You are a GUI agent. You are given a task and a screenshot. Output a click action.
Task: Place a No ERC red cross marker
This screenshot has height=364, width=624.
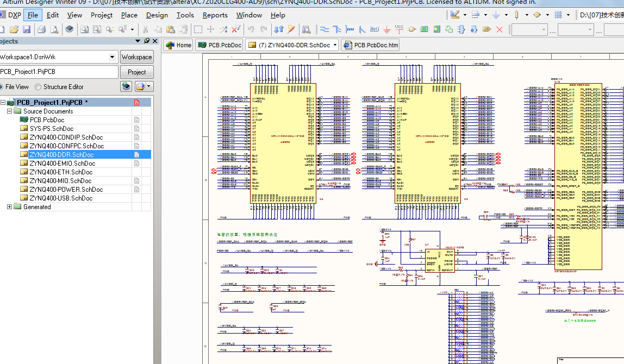point(500,29)
